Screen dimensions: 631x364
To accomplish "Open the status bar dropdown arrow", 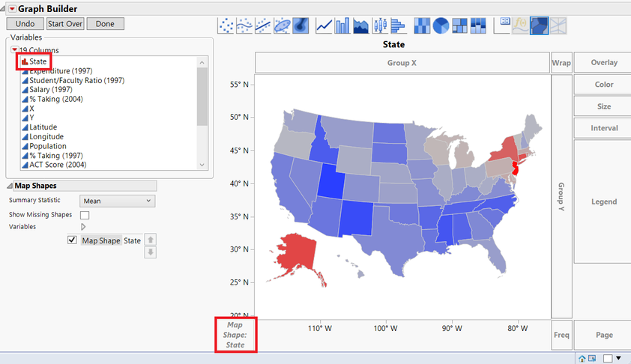I will [618, 358].
